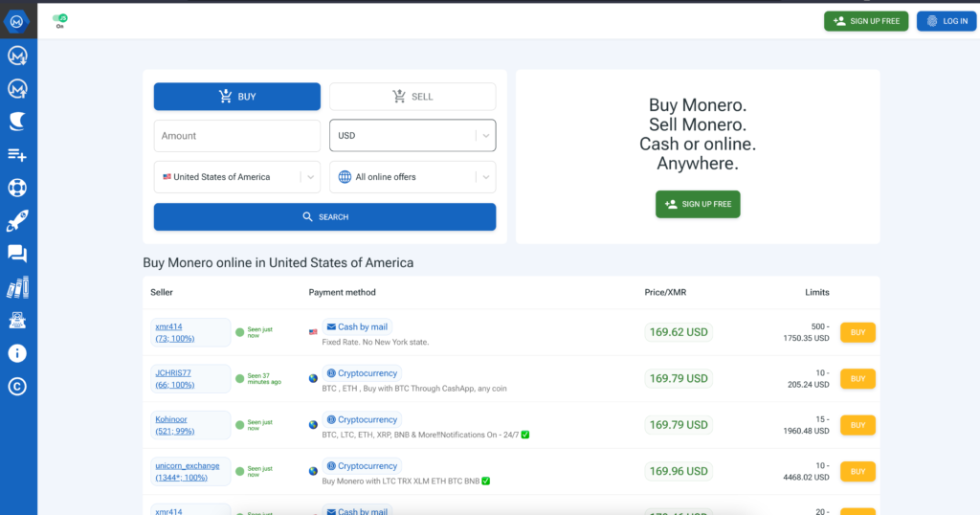Open the books guides icon in sidebar
Image resolution: width=980 pixels, height=515 pixels.
pyautogui.click(x=17, y=287)
